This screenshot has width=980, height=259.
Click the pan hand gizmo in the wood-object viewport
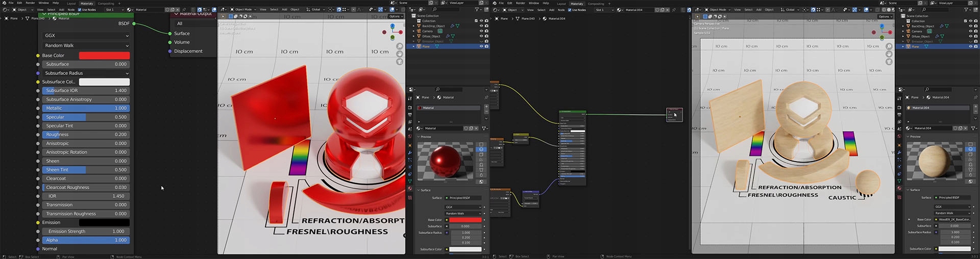[x=889, y=54]
